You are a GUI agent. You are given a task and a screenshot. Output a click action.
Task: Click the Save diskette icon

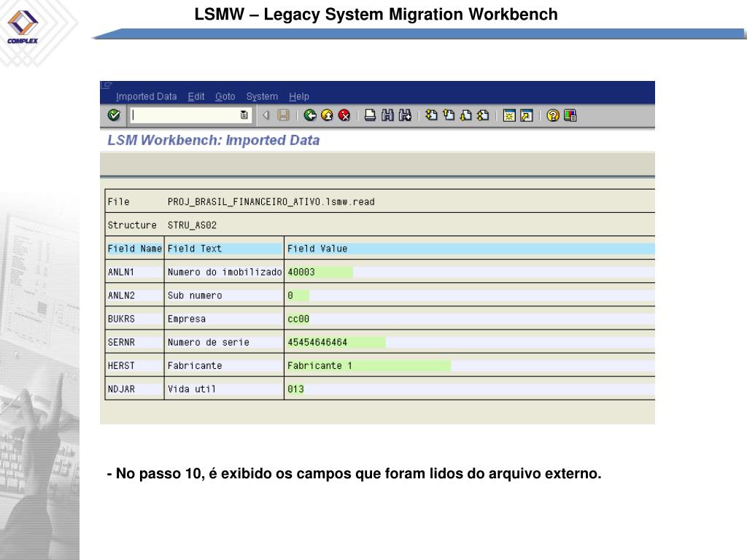(x=284, y=115)
